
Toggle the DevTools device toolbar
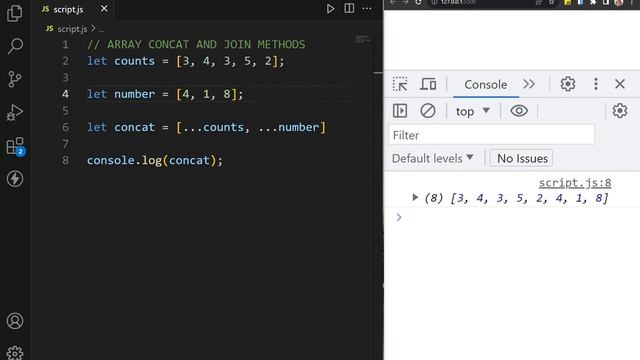pyautogui.click(x=428, y=84)
